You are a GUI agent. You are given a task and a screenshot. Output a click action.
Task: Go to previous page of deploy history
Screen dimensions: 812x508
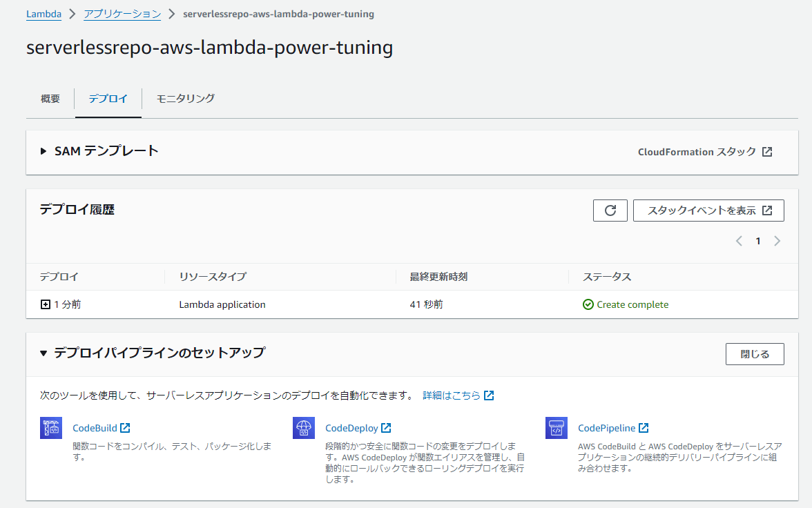point(739,241)
